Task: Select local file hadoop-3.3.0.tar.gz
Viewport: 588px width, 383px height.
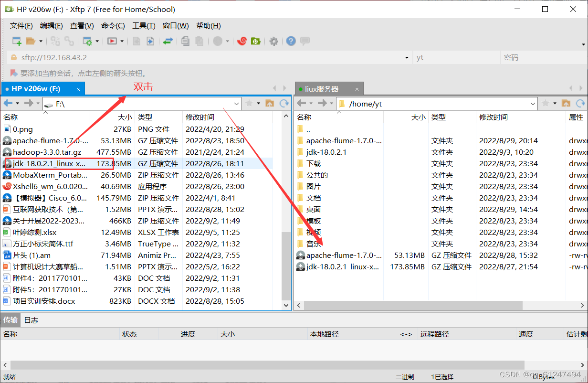Action: 47,152
